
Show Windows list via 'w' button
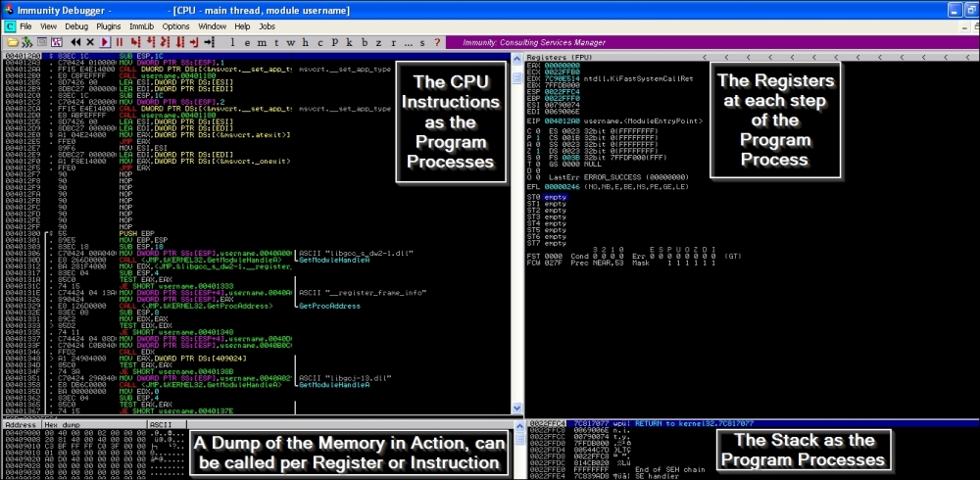point(291,42)
